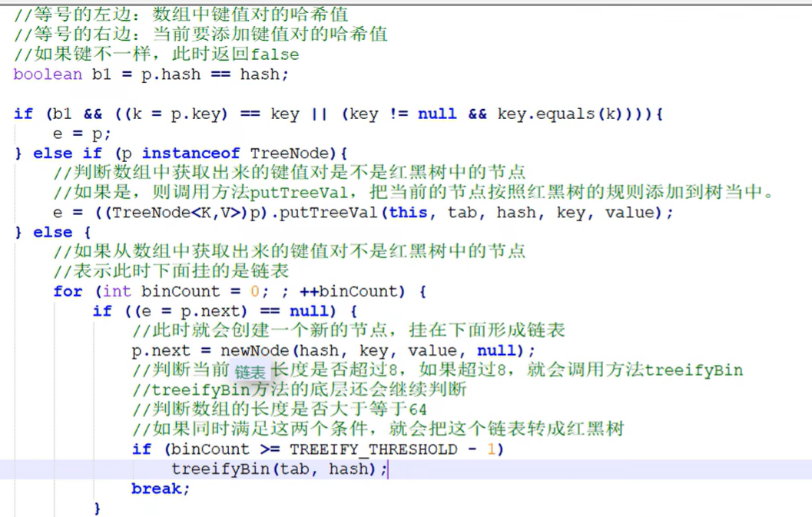This screenshot has height=517, width=812.
Task: Click 'TREEIFY_THRESHOLD' constant
Action: pyautogui.click(x=373, y=449)
